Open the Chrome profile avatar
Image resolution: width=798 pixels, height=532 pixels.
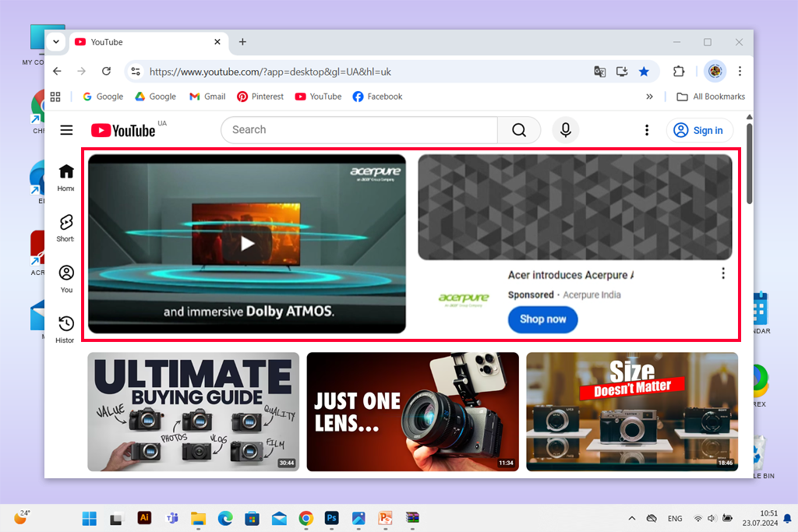[715, 71]
